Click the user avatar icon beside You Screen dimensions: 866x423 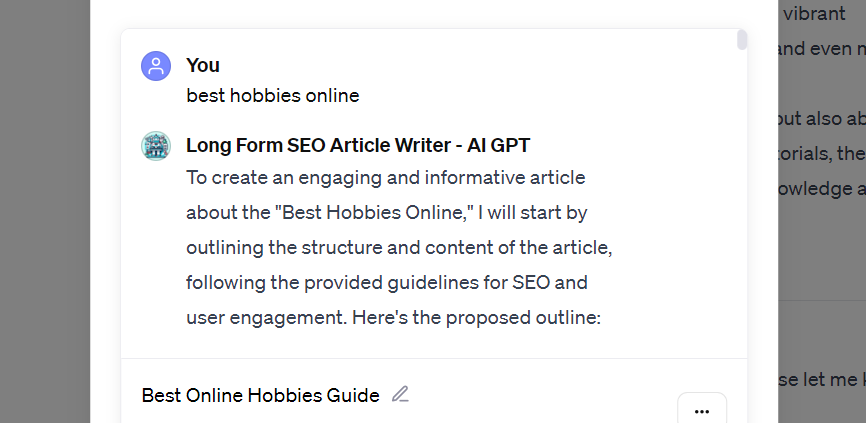click(156, 66)
